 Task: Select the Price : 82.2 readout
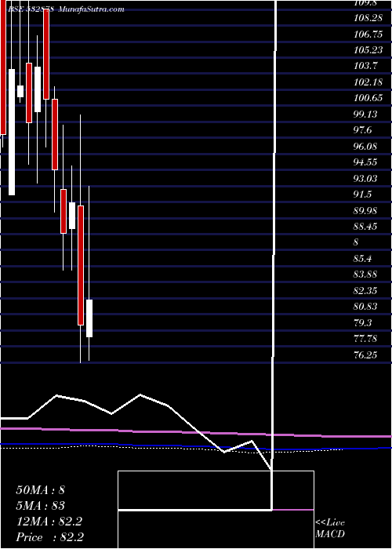point(49,537)
